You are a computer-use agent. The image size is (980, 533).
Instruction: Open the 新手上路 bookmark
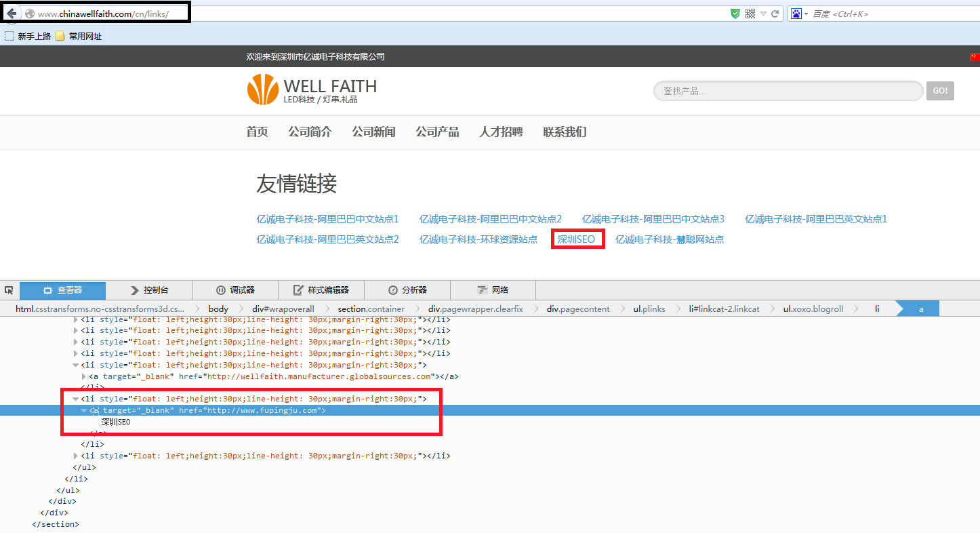28,36
